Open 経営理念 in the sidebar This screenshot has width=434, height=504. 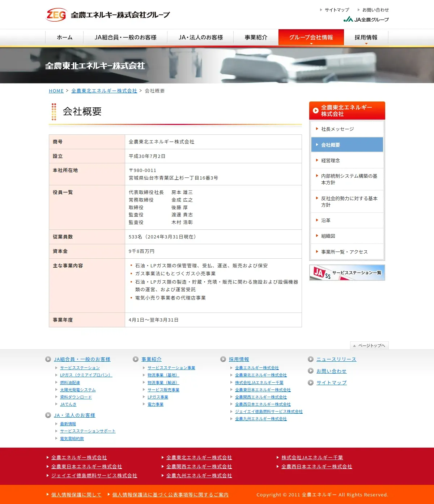(x=347, y=160)
